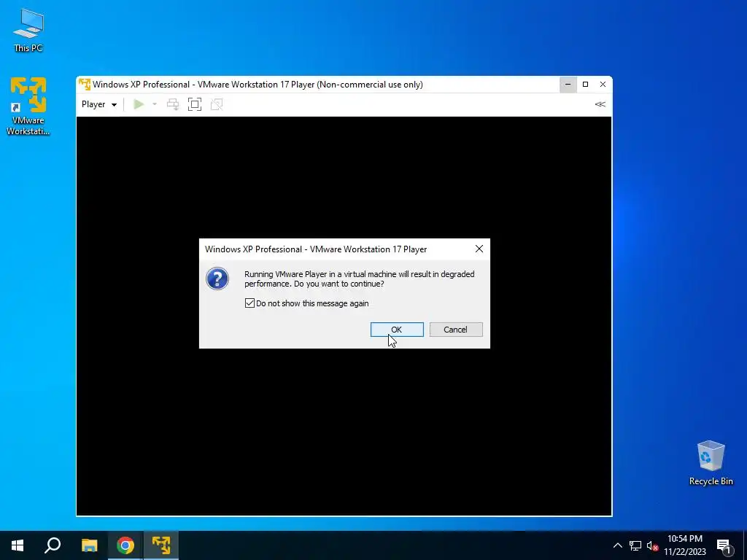Screen dimensions: 747x560
Task: Open clock and date 10:54 PM
Action: pyautogui.click(x=685, y=545)
